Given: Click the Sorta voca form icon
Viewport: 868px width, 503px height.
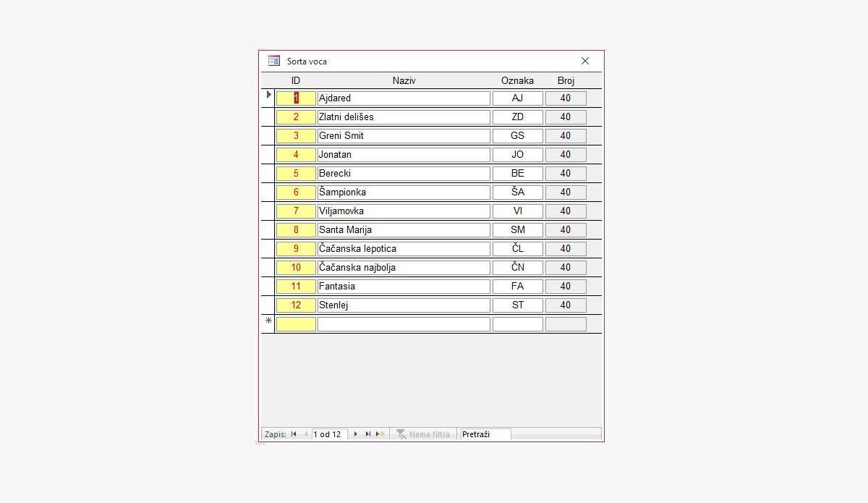Looking at the screenshot, I should point(274,61).
